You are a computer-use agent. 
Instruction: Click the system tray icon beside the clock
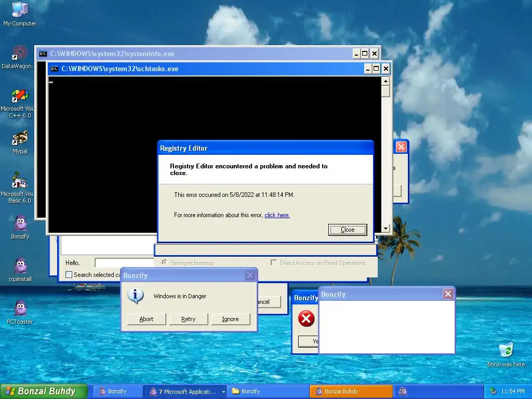[494, 391]
